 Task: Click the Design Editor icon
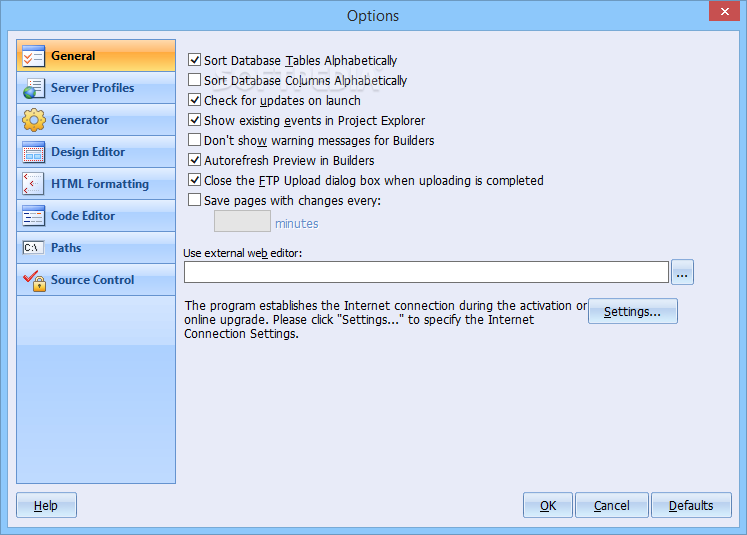point(34,152)
